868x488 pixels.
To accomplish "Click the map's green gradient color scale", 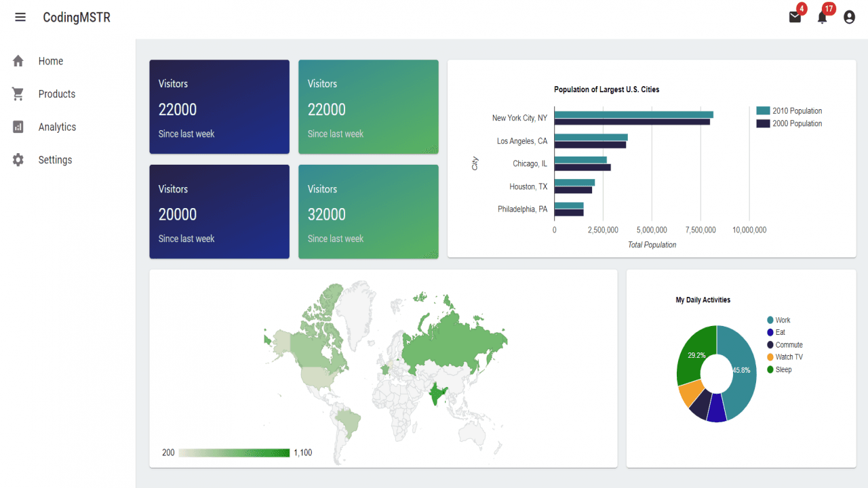I will click(234, 453).
